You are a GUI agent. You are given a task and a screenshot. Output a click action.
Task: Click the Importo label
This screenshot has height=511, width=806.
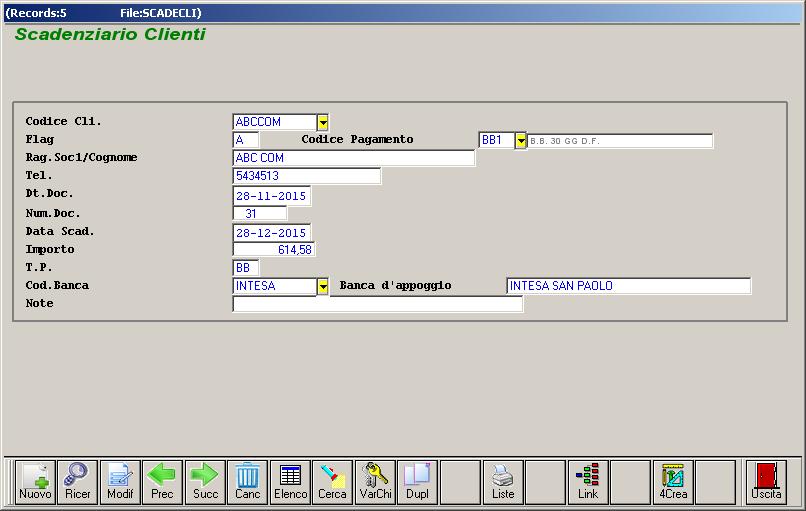[50, 250]
